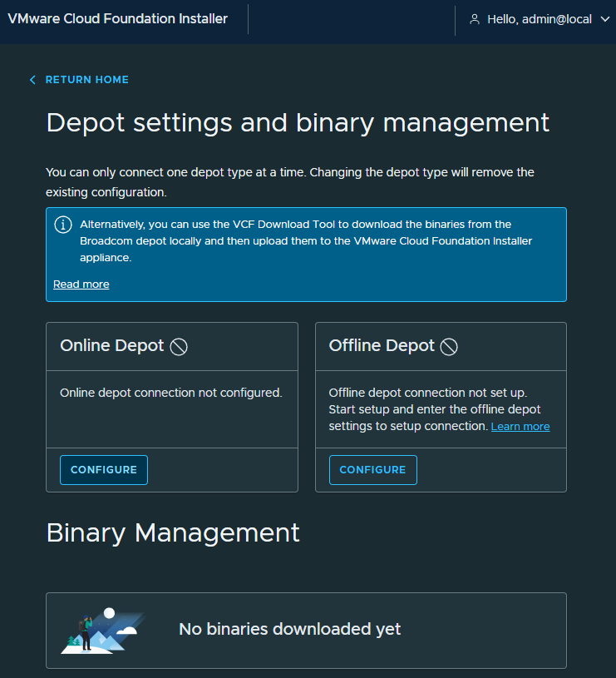Click the Offline Depot card heading
The height and width of the screenshot is (678, 616).
point(382,346)
